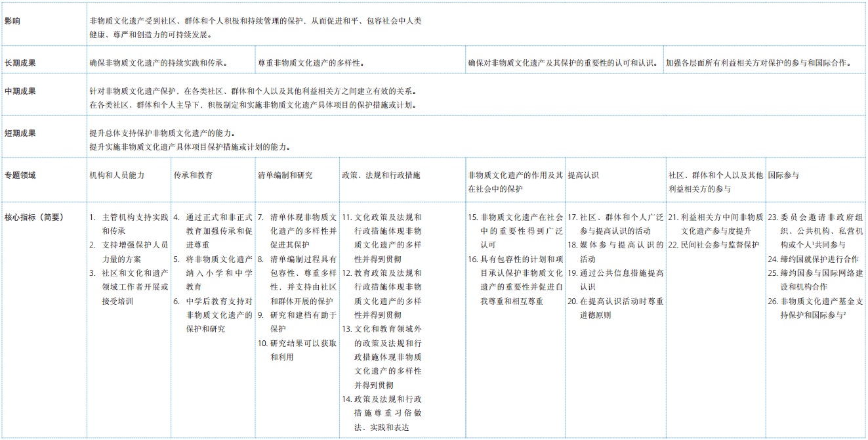Click the 专题领域 row header
868x440 pixels.
click(x=20, y=175)
